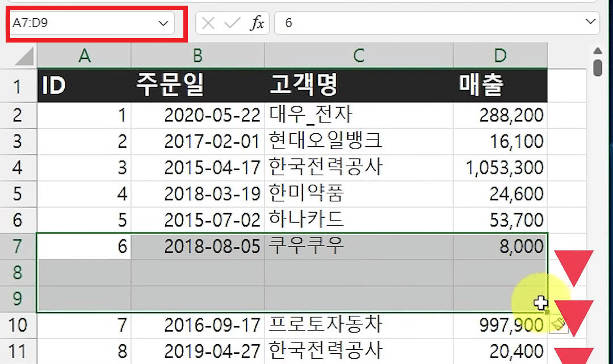Select the date cell 2017-02-01

click(x=198, y=142)
